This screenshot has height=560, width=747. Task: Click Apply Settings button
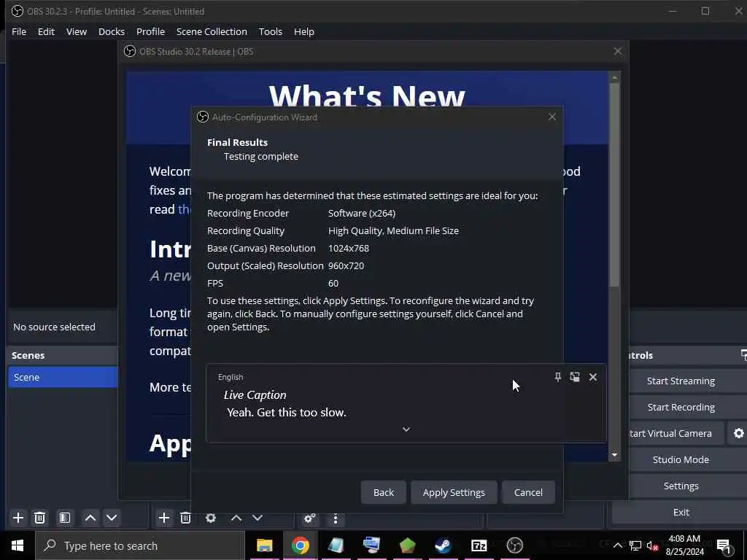(454, 492)
